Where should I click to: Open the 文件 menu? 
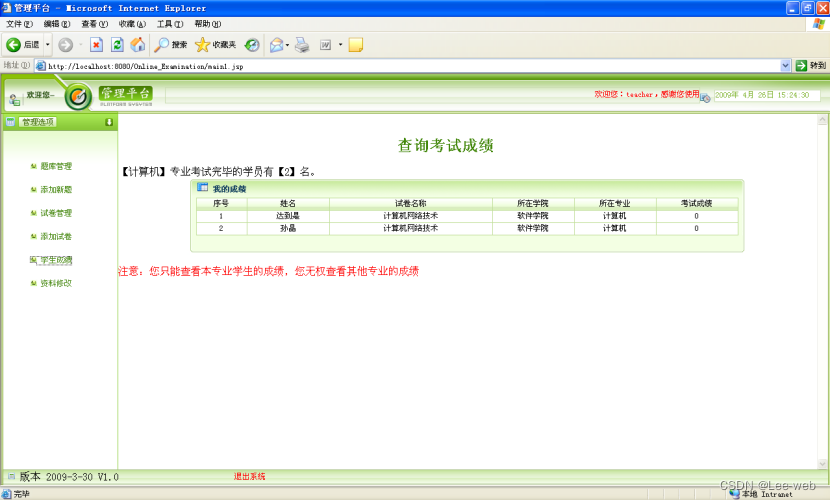point(19,24)
